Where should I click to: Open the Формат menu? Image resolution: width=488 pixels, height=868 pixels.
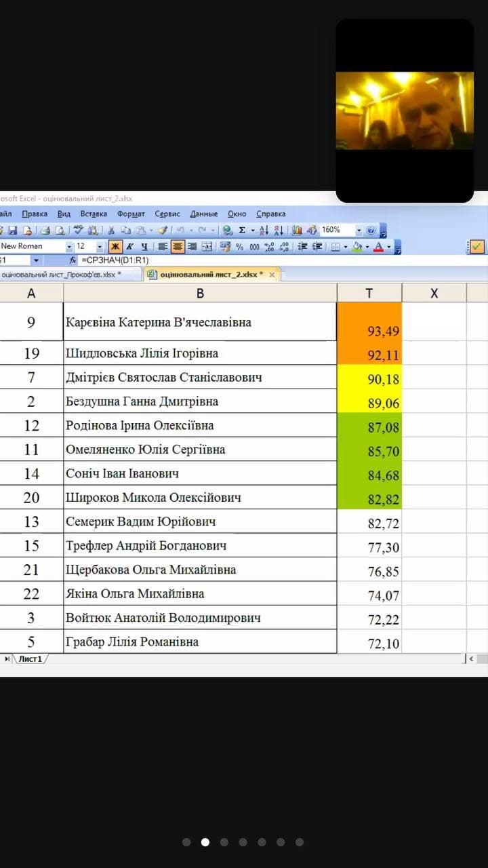131,214
